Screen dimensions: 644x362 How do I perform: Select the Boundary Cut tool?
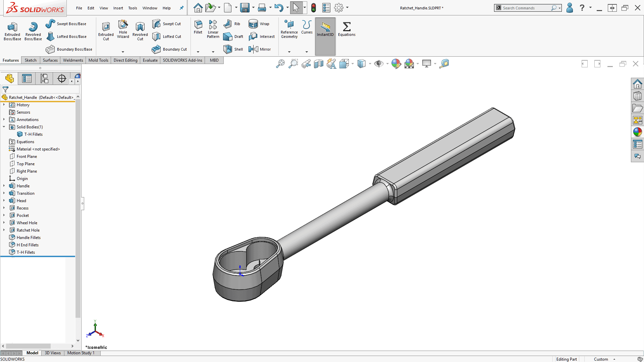(169, 49)
